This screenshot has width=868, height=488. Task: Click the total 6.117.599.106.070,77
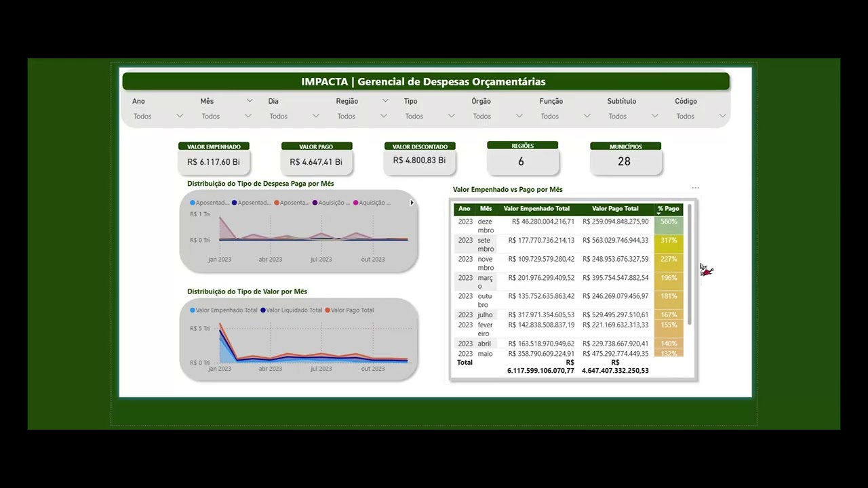540,371
